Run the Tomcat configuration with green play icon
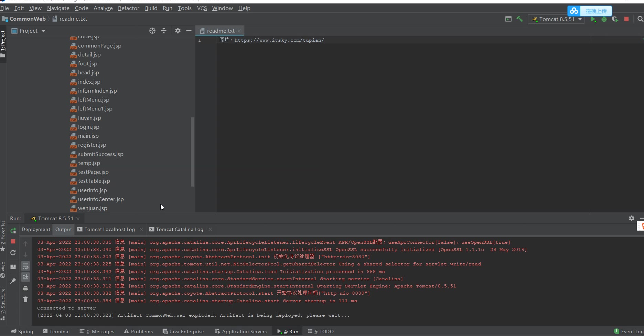Image resolution: width=644 pixels, height=336 pixels. [593, 19]
